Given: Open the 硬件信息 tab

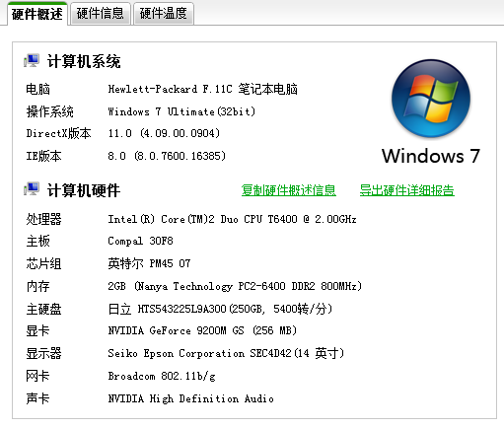Looking at the screenshot, I should pos(101,14).
